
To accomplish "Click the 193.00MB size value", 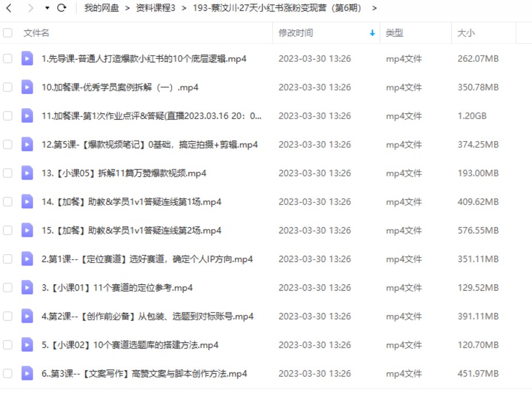I will [478, 173].
